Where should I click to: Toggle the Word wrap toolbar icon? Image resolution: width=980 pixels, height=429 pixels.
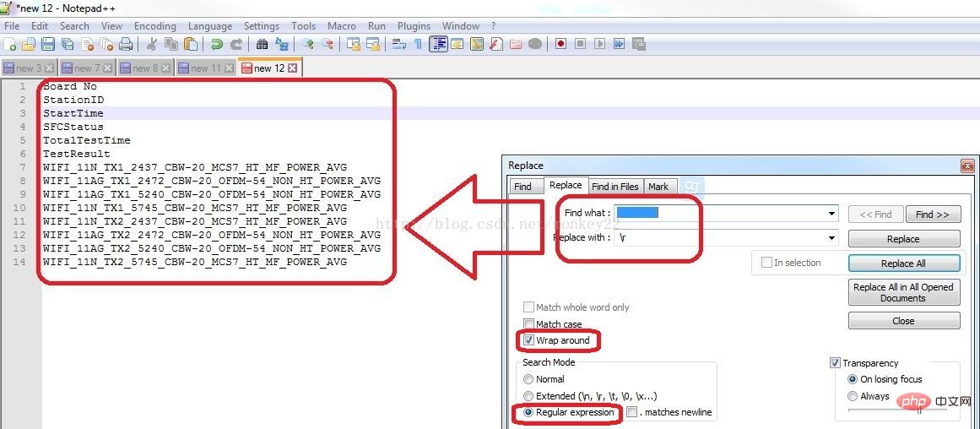point(398,45)
